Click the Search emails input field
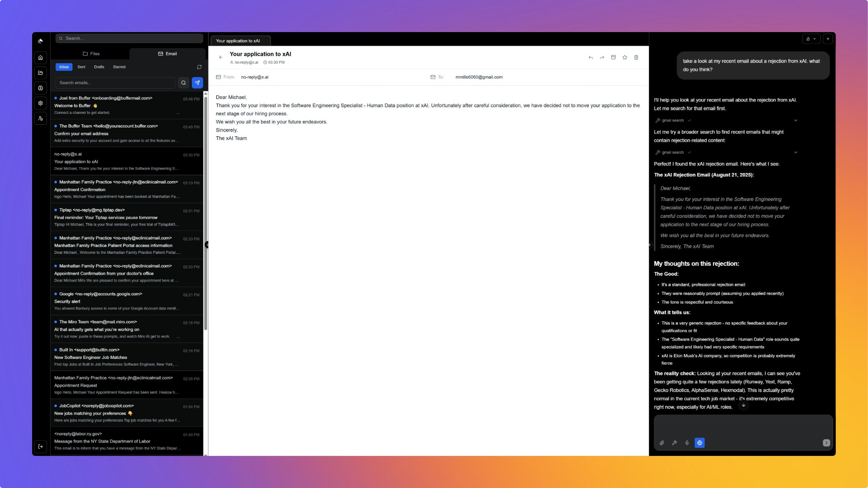This screenshot has width=868, height=488. coord(116,83)
